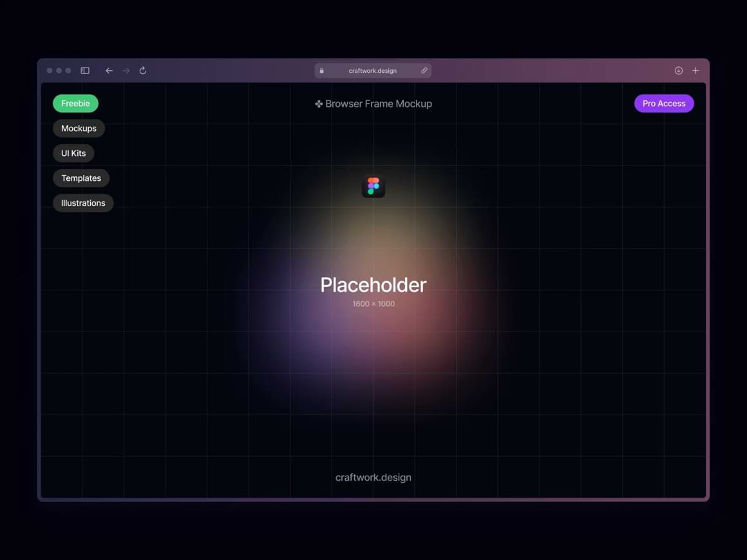This screenshot has width=747, height=560.
Task: Click the padlock icon in address bar
Action: (322, 71)
